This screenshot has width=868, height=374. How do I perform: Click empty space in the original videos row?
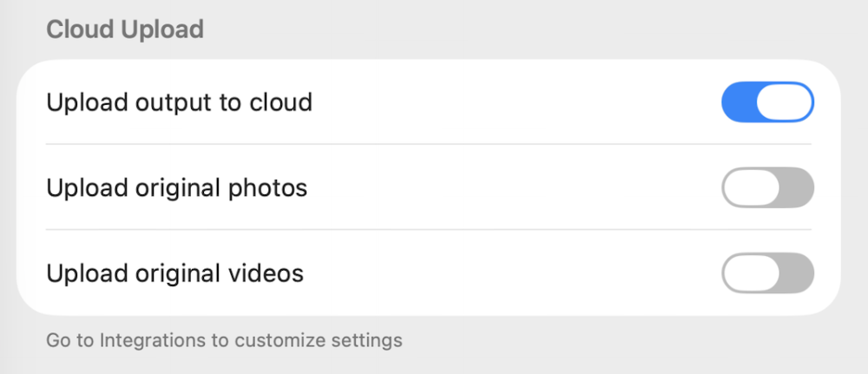tap(512, 274)
